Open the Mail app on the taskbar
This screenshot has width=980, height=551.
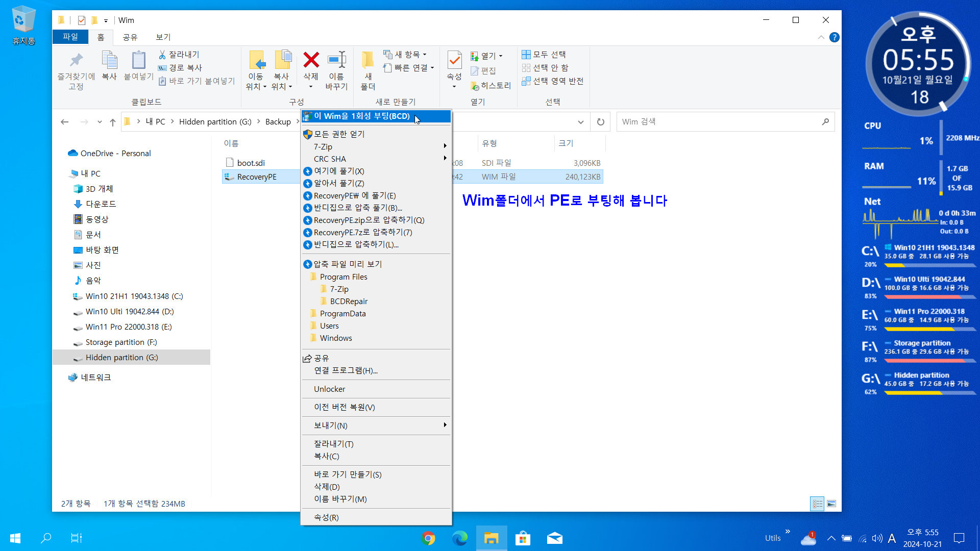554,538
